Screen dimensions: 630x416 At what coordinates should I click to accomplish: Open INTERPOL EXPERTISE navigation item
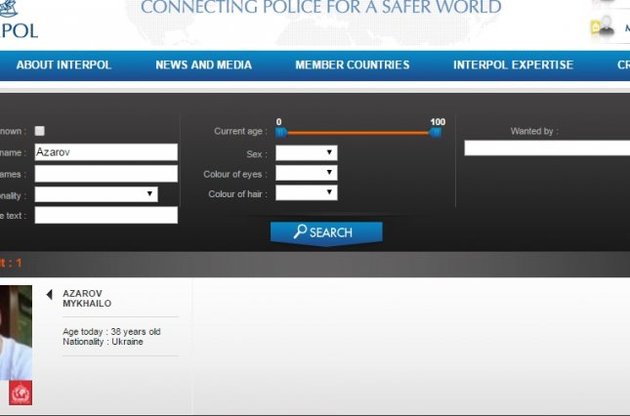(x=513, y=65)
